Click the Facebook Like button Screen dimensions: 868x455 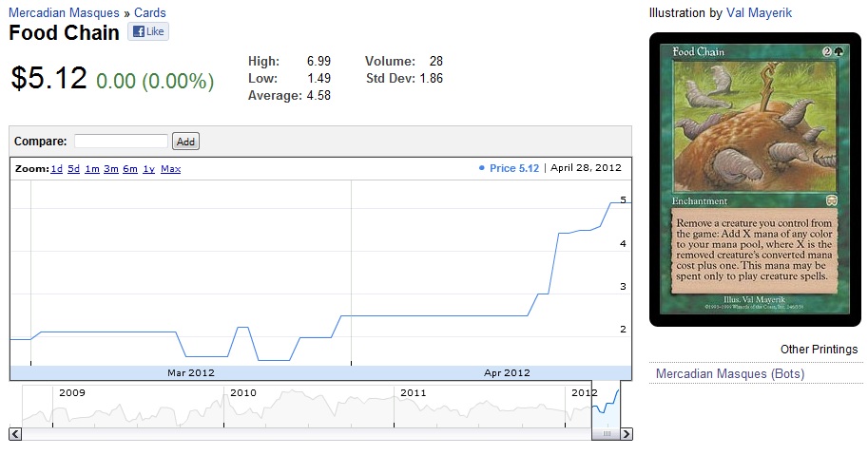[x=147, y=32]
